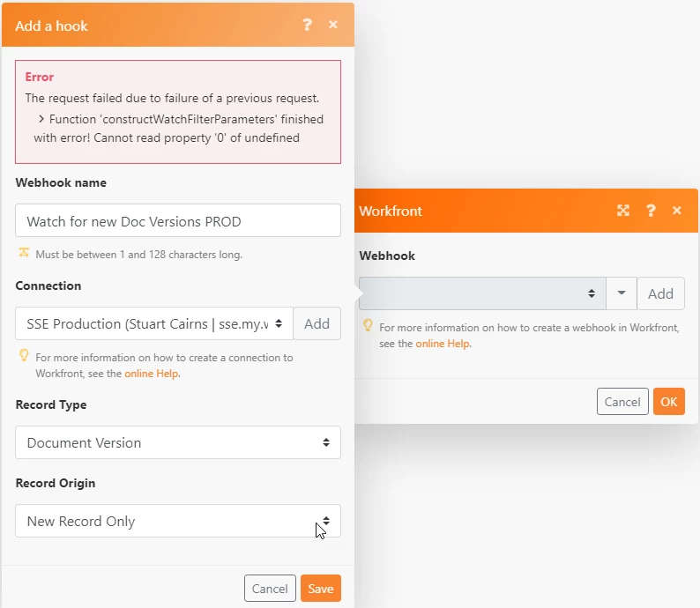700x608 pixels.
Task: Click 'The request failed due to failure' message
Action: pyautogui.click(x=172, y=98)
